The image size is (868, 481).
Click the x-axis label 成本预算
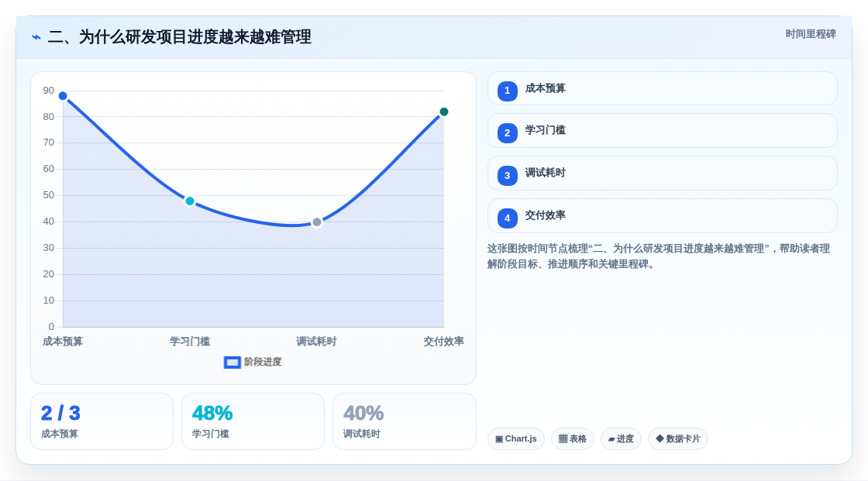click(x=63, y=342)
